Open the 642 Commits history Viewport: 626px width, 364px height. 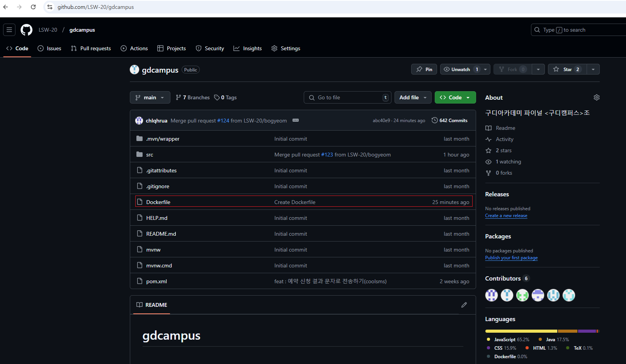click(449, 121)
